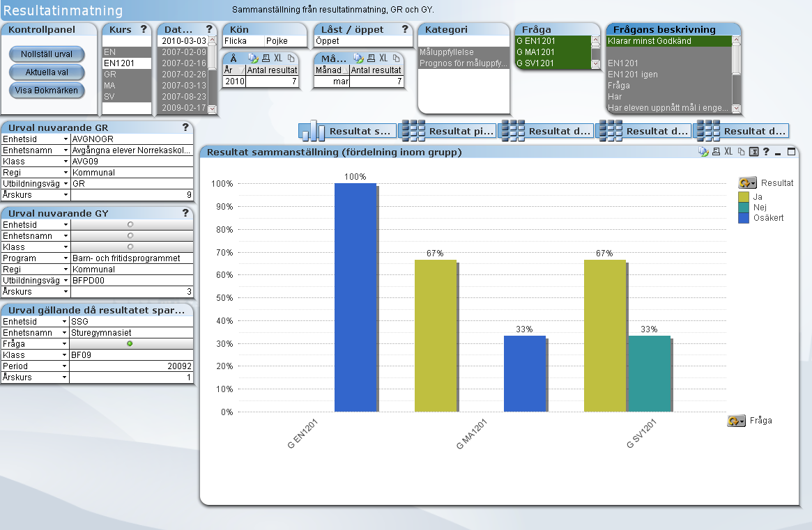Viewport: 812px width, 530px height.
Task: Click the selection-clone icon in the Må... table header
Action: click(x=358, y=59)
